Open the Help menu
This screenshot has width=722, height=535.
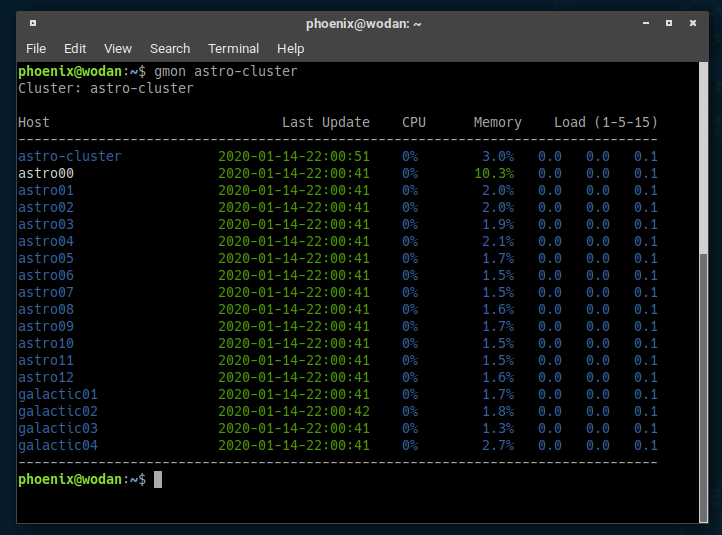291,48
